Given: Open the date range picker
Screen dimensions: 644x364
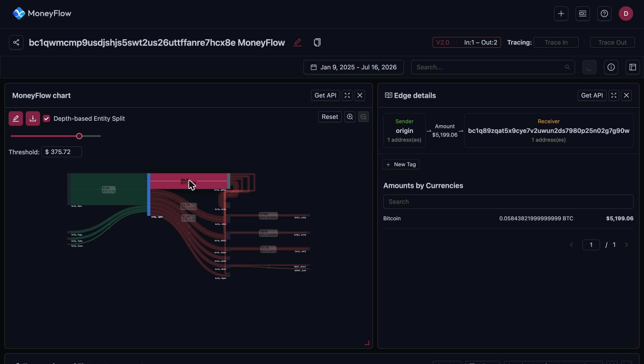Looking at the screenshot, I should [354, 67].
